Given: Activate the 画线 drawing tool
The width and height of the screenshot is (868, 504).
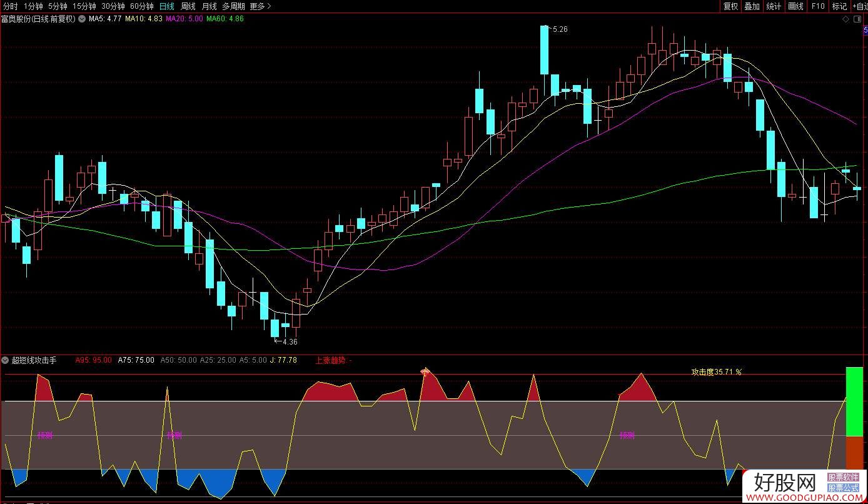Looking at the screenshot, I should [x=795, y=6].
